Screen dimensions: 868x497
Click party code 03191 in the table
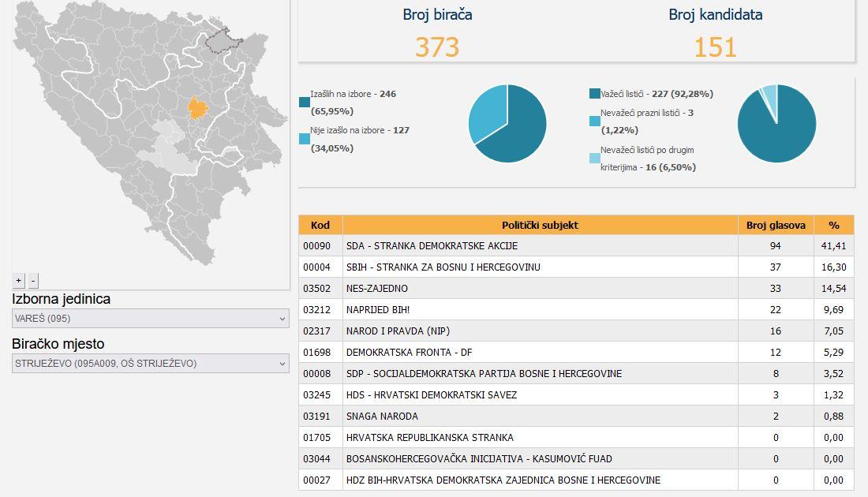[x=316, y=417]
